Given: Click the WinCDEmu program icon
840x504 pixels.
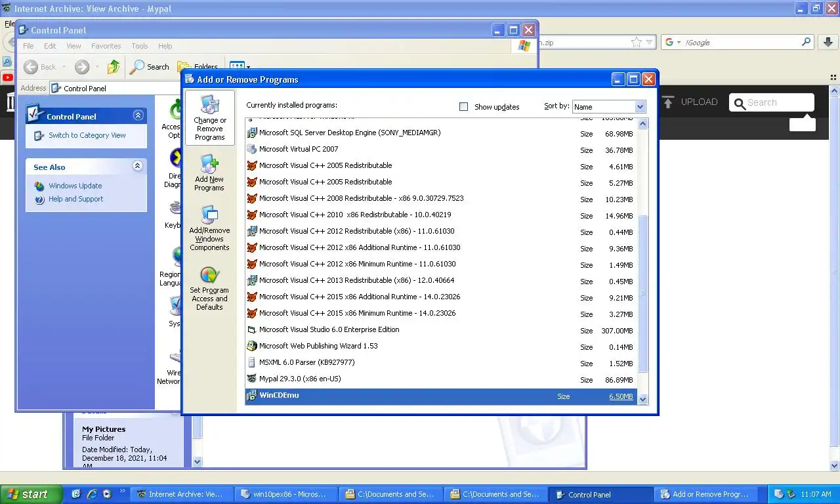Looking at the screenshot, I should [251, 395].
